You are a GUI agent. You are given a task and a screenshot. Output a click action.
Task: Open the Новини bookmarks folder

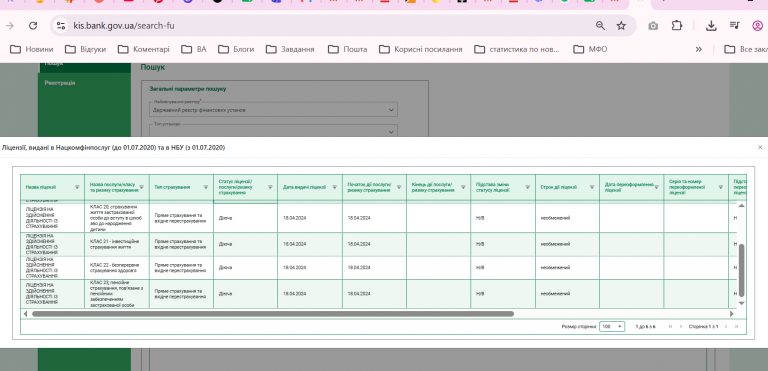coord(32,49)
